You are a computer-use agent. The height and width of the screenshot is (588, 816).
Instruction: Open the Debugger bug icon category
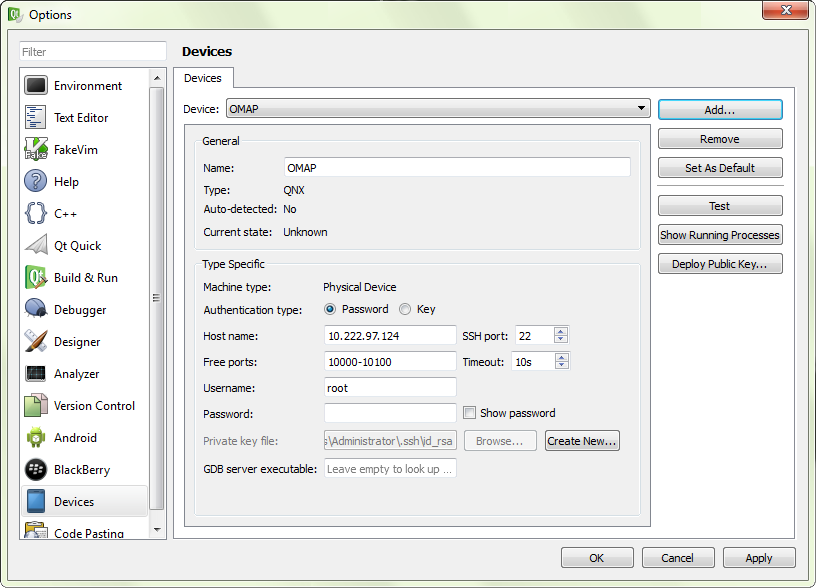tap(36, 310)
